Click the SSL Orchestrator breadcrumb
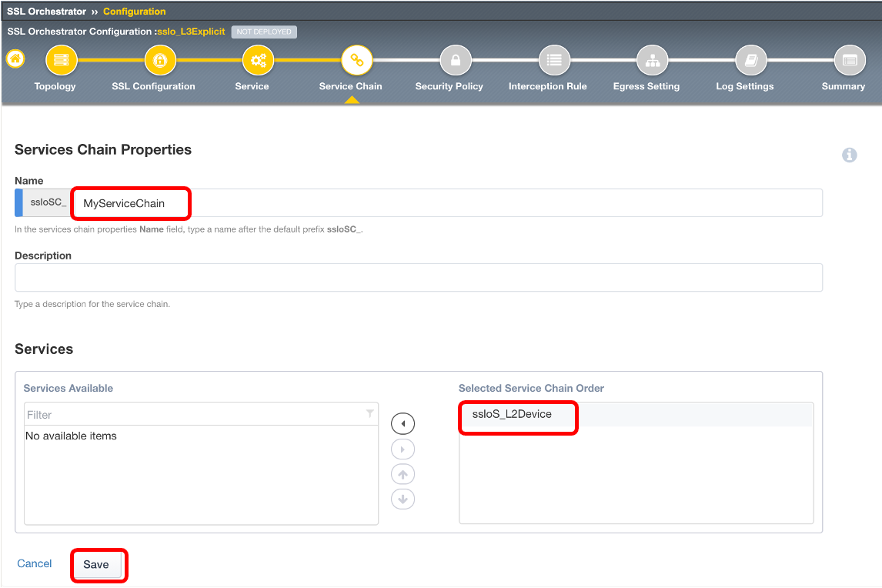 click(47, 12)
